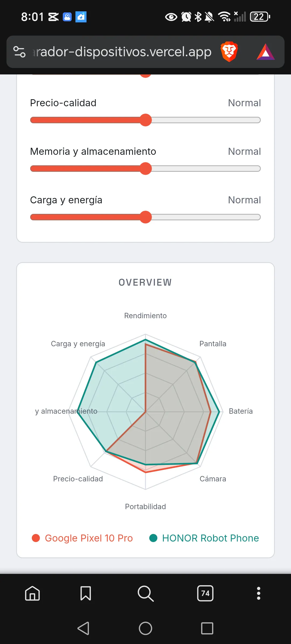Tap the Brave Rewards triangle icon
The width and height of the screenshot is (291, 644).
265,52
